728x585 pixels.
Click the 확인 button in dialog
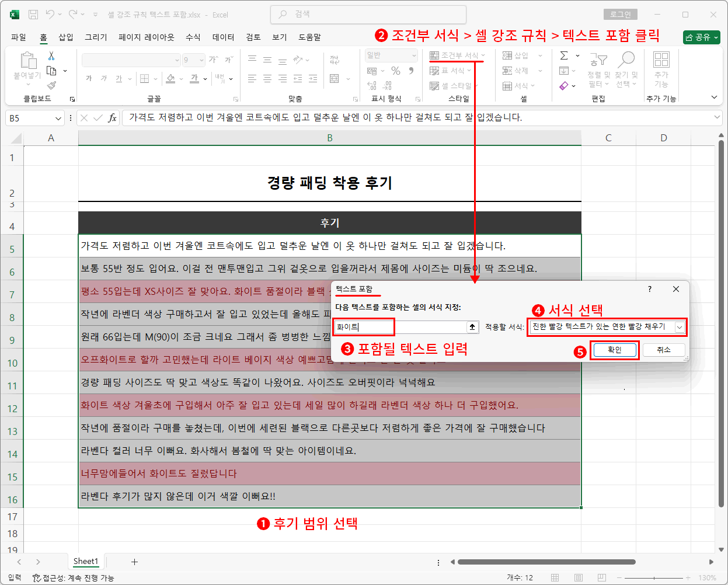click(614, 350)
